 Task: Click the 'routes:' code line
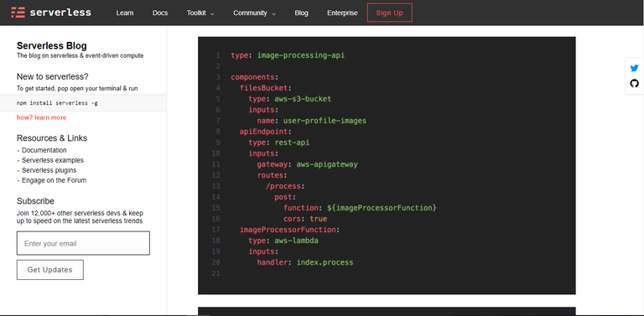point(272,175)
